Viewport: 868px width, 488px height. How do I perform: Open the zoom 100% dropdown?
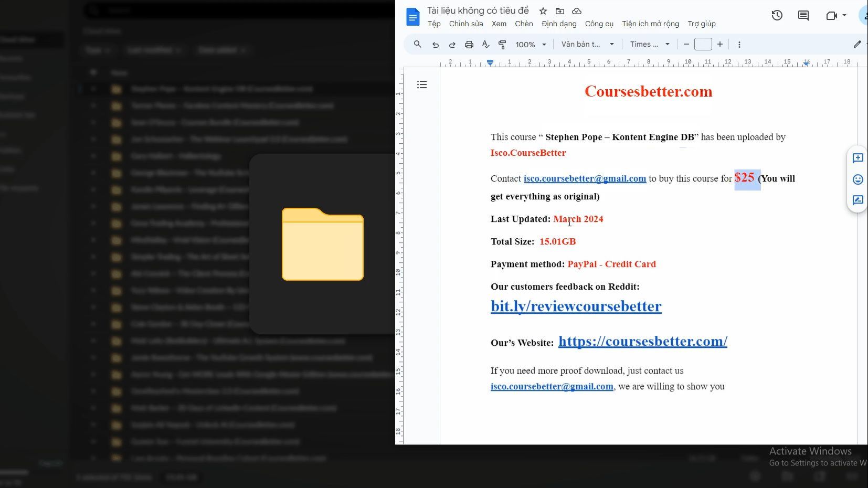531,45
